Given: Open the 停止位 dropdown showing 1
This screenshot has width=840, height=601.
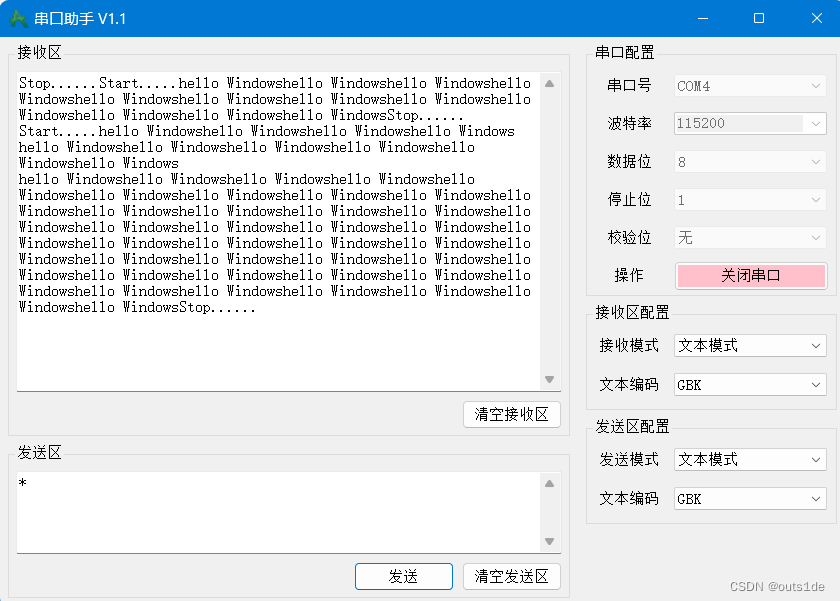Looking at the screenshot, I should click(749, 199).
